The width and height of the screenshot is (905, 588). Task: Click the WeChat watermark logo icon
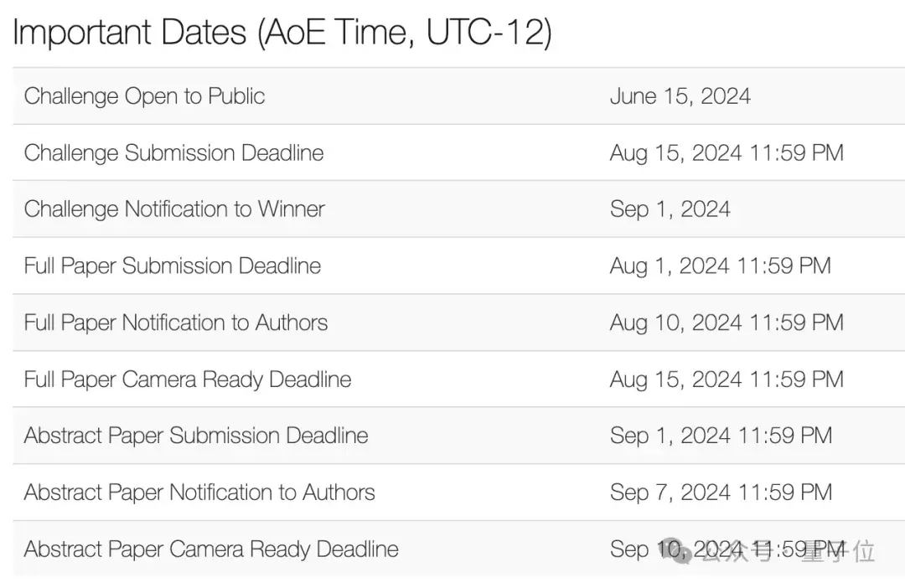(679, 551)
